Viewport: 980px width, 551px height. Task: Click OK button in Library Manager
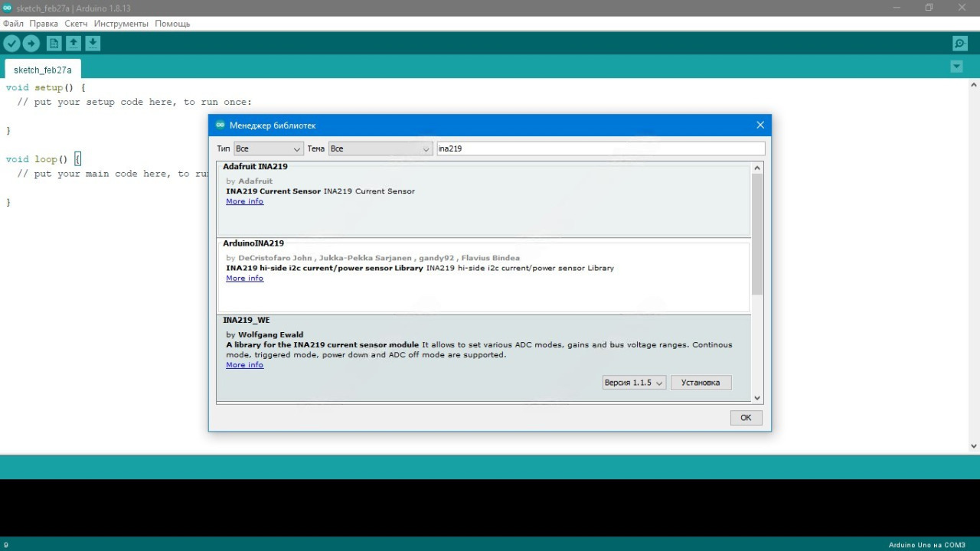click(x=745, y=417)
